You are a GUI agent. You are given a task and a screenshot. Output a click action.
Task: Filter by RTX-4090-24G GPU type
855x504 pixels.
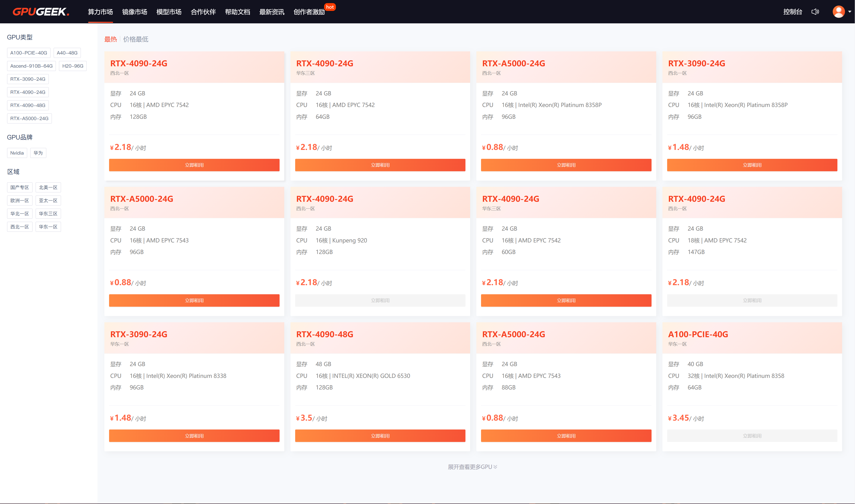pos(28,92)
